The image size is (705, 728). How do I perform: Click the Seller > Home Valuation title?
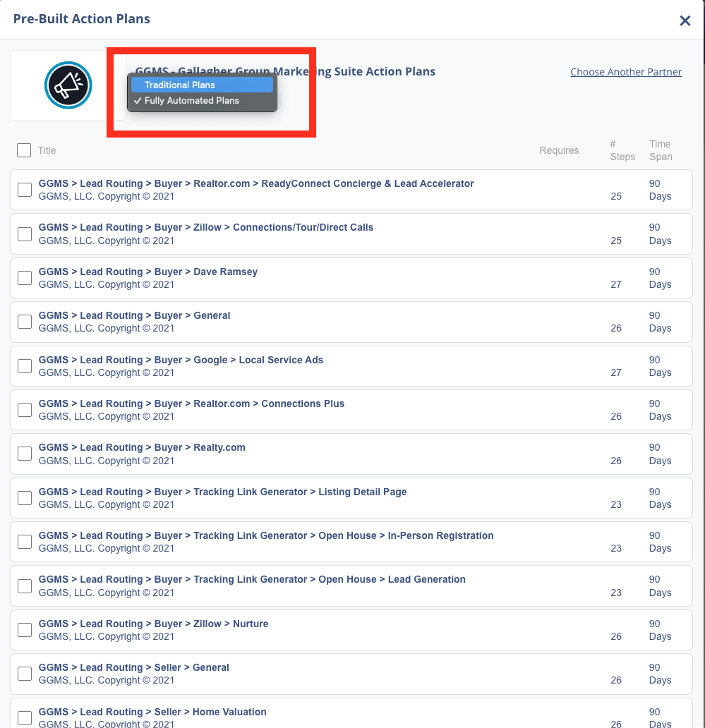click(152, 712)
